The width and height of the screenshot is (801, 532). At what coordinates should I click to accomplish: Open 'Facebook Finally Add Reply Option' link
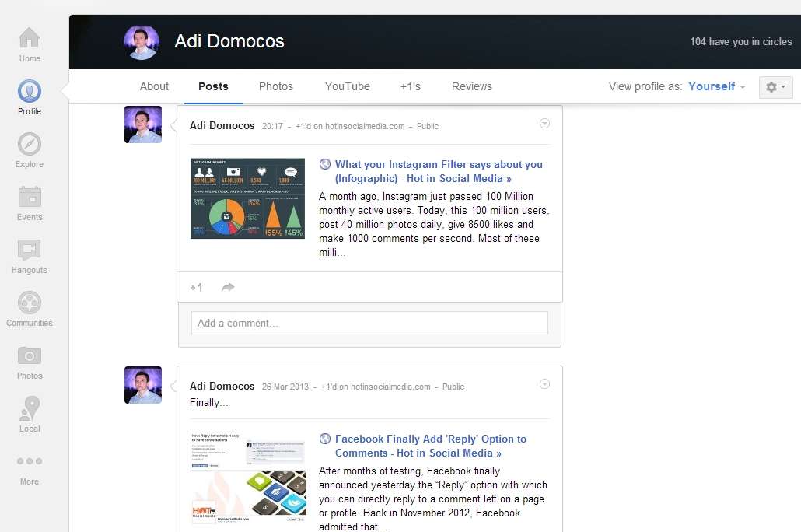(x=431, y=446)
